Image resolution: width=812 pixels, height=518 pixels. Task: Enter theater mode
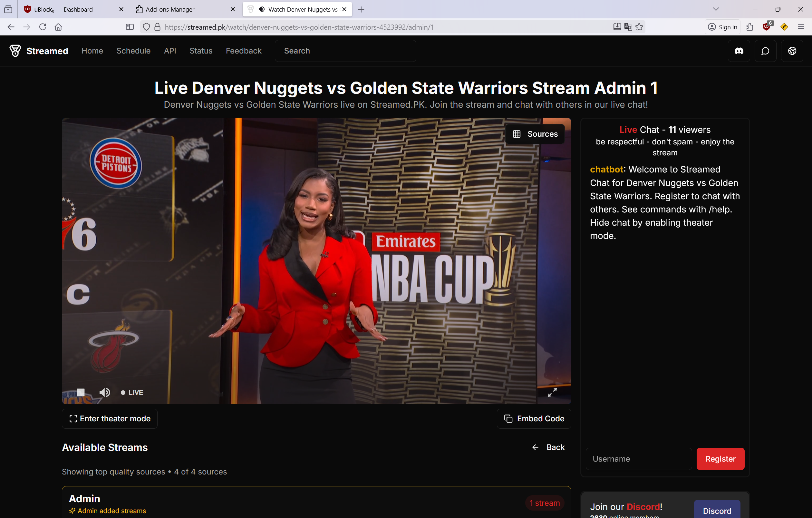(110, 418)
